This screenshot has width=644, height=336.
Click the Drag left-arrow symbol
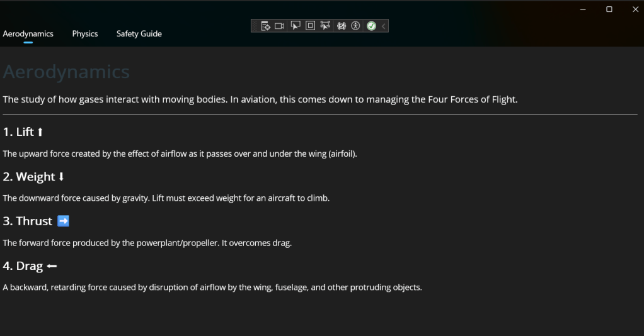pos(52,266)
